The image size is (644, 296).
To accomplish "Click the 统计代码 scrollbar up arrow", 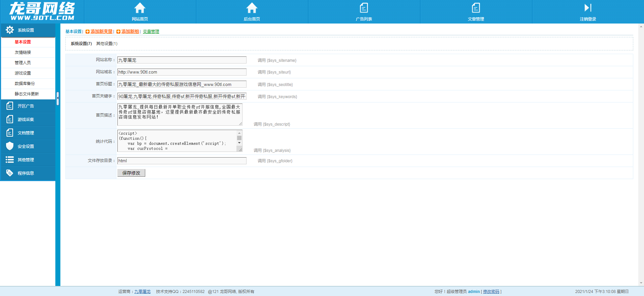I will coord(239,133).
